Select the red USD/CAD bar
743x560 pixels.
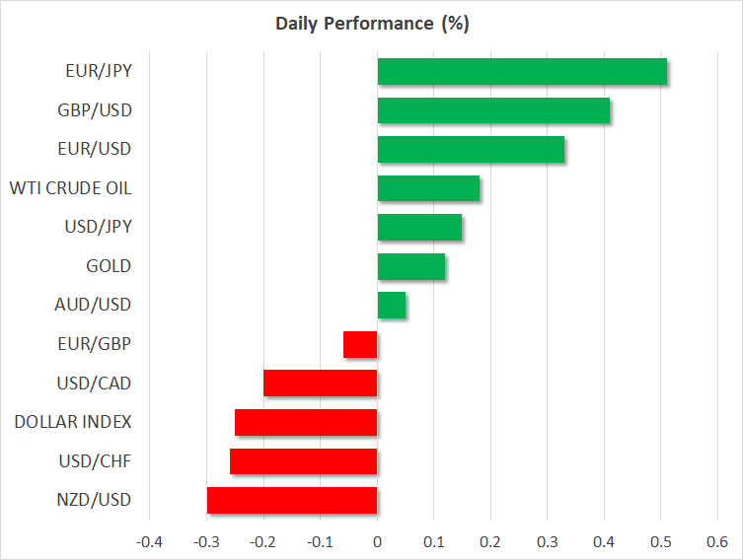tap(321, 383)
